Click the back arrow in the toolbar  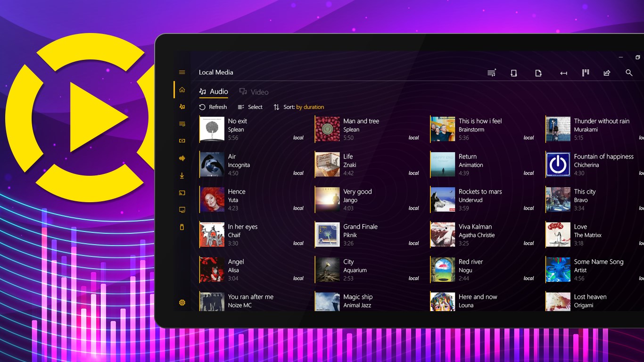pyautogui.click(x=563, y=73)
